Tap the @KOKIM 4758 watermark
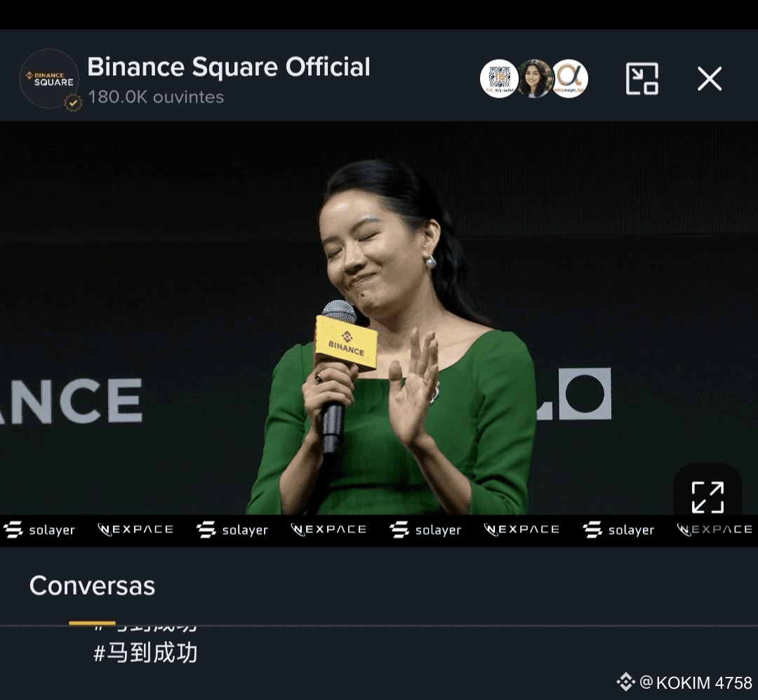The width and height of the screenshot is (758, 700). 684,682
